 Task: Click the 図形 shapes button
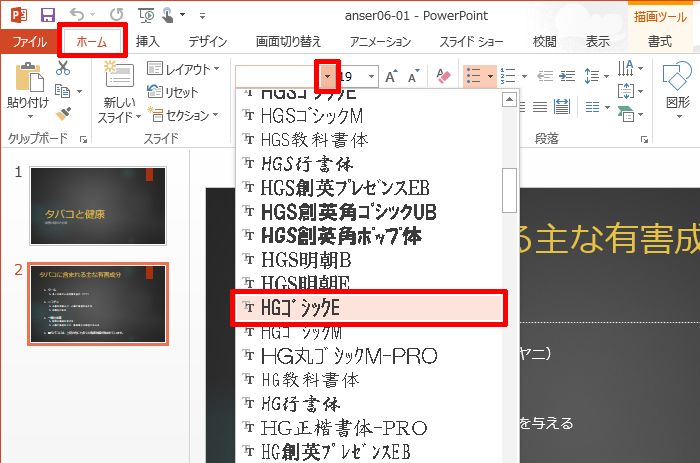click(679, 89)
